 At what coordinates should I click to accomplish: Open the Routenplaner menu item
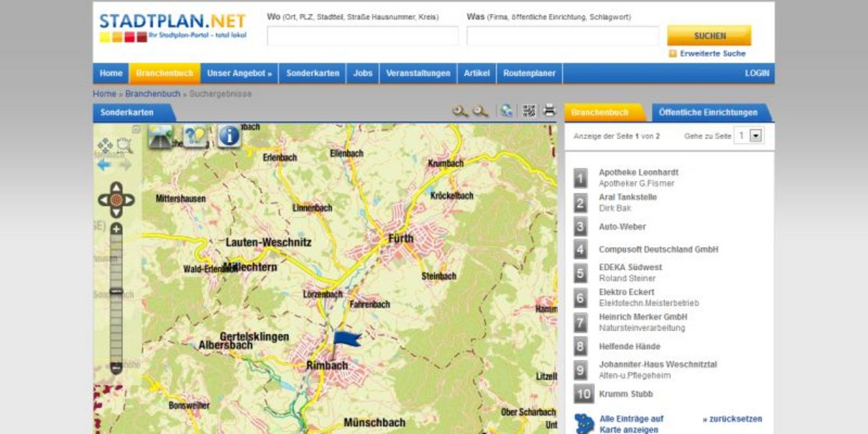[x=529, y=73]
